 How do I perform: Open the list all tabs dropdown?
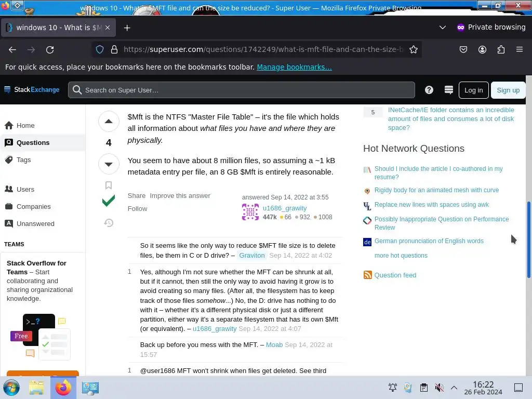(443, 27)
